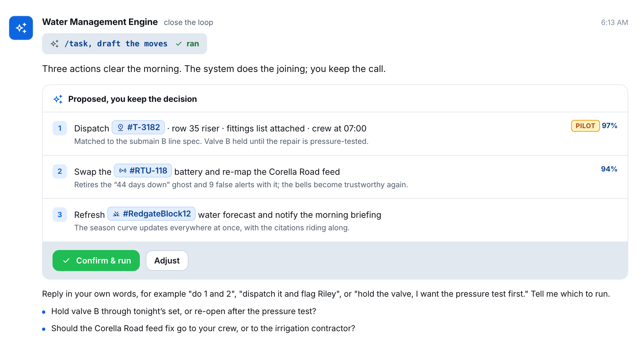Click the sparkle icon beside the Proposed heading

pos(58,99)
